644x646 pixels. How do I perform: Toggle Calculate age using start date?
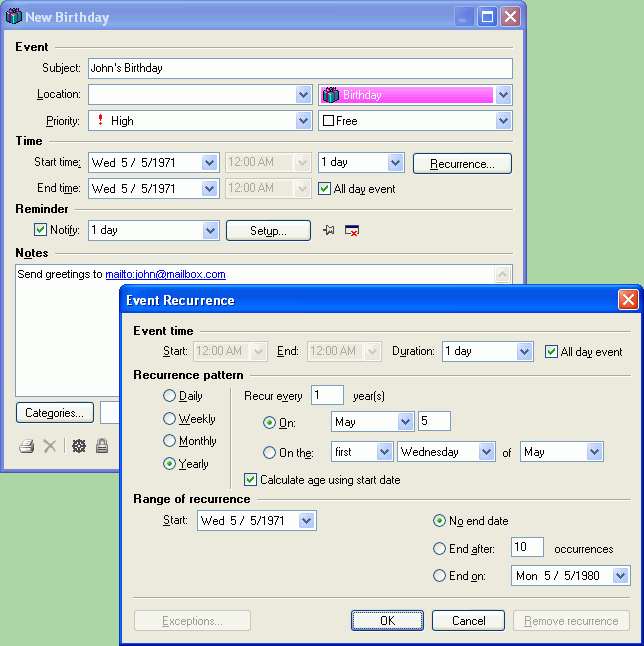(250, 480)
